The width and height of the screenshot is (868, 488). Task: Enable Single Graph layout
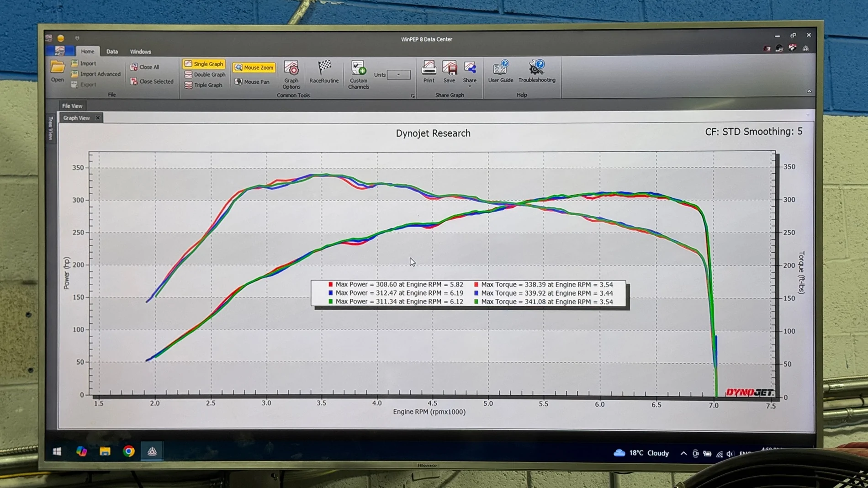pos(204,64)
